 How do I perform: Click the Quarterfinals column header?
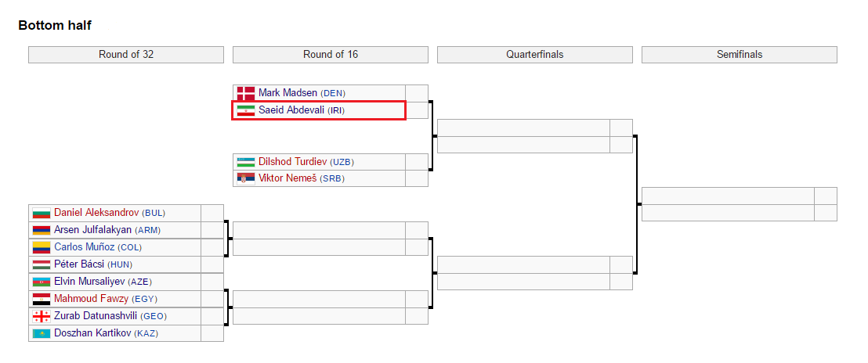(x=534, y=55)
